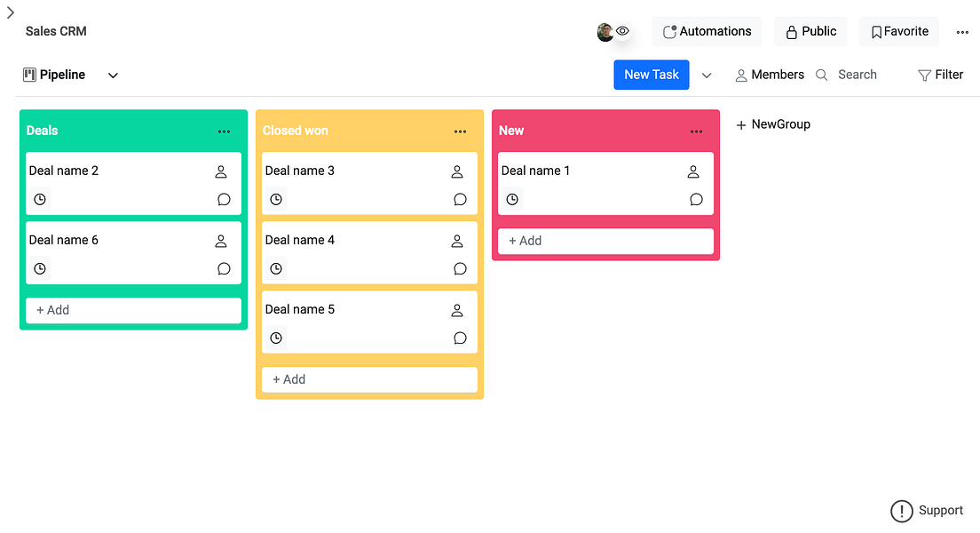Click the Search input field

857,75
